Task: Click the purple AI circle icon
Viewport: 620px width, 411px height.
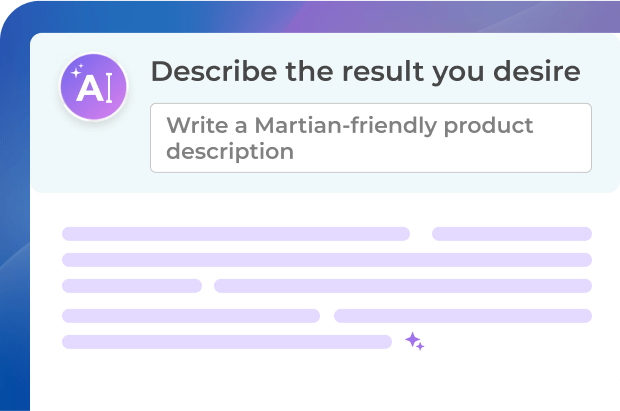Action: tap(94, 89)
